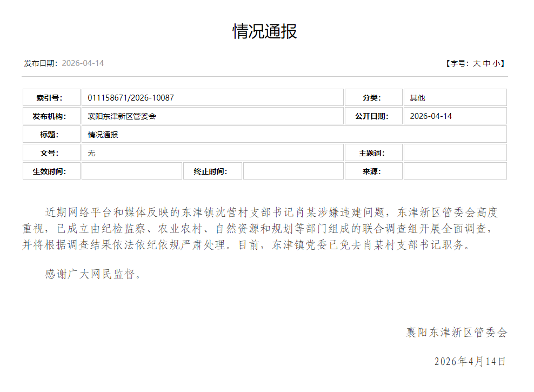
Task: Click the 索引号 label cell
Action: (x=51, y=98)
